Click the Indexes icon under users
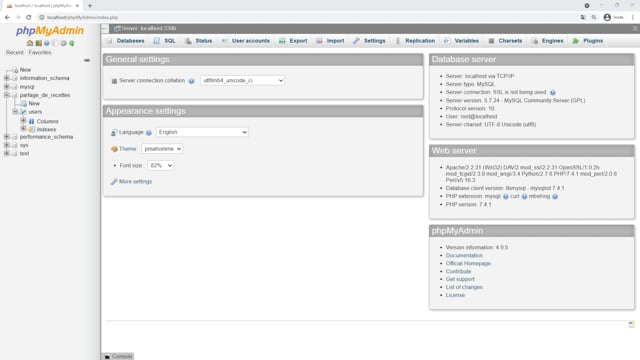Screen dimensions: 640x360 point(31,129)
